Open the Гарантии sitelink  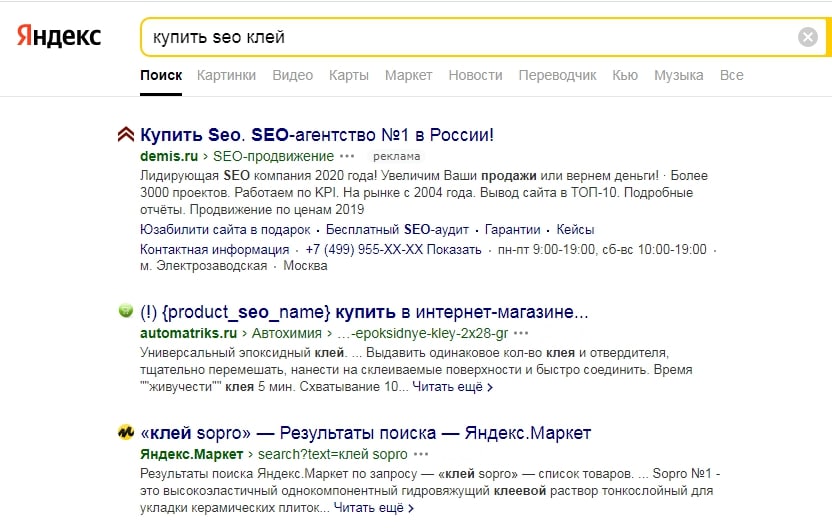[x=513, y=230]
